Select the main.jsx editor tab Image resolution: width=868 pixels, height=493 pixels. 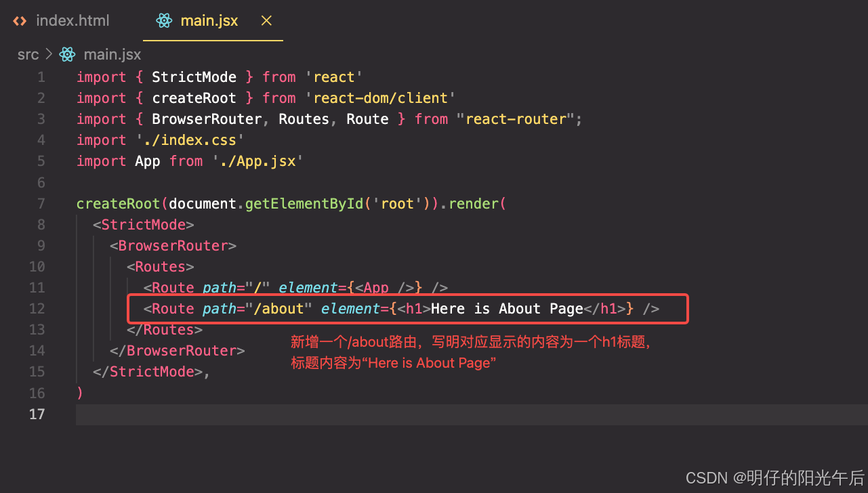click(x=209, y=21)
